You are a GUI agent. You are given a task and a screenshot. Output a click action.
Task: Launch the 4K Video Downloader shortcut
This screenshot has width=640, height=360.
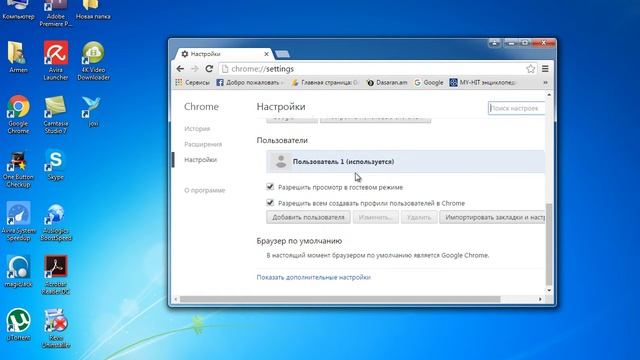(x=93, y=60)
